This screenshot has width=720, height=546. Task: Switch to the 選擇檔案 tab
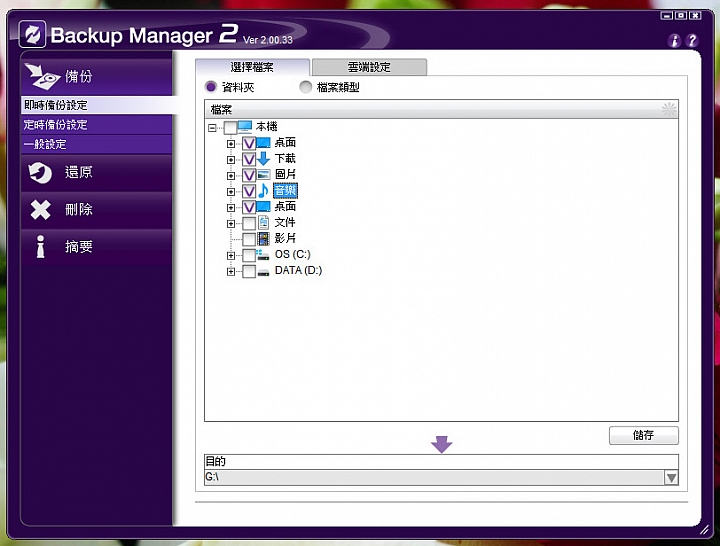click(x=252, y=67)
